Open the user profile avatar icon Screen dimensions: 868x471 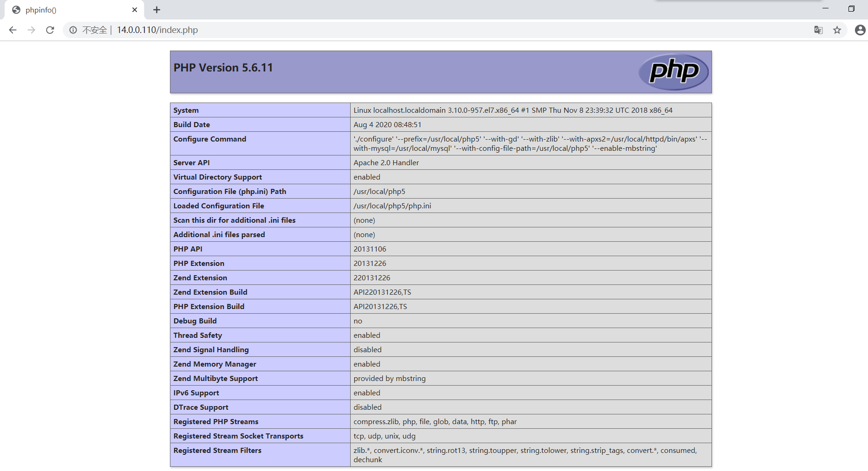click(x=860, y=30)
